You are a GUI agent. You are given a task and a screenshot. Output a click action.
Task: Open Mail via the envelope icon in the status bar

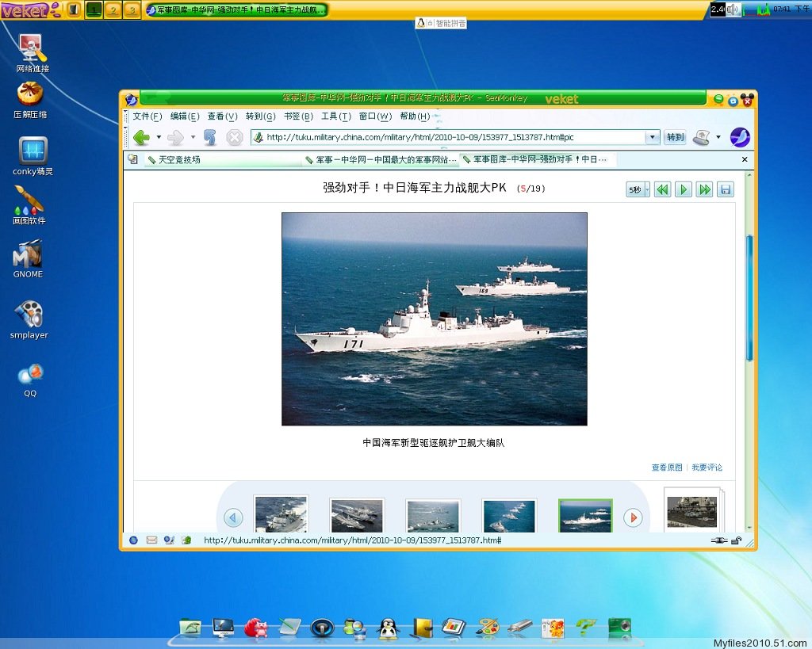pyautogui.click(x=151, y=540)
